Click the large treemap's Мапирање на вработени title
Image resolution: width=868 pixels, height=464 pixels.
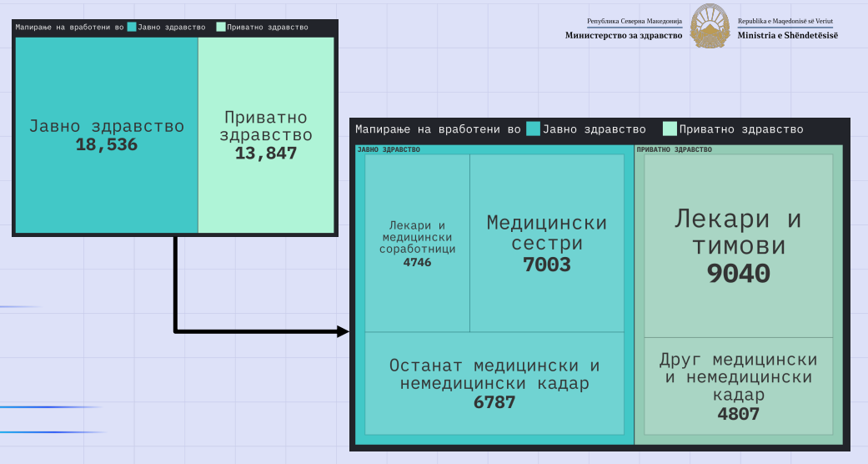(x=438, y=129)
